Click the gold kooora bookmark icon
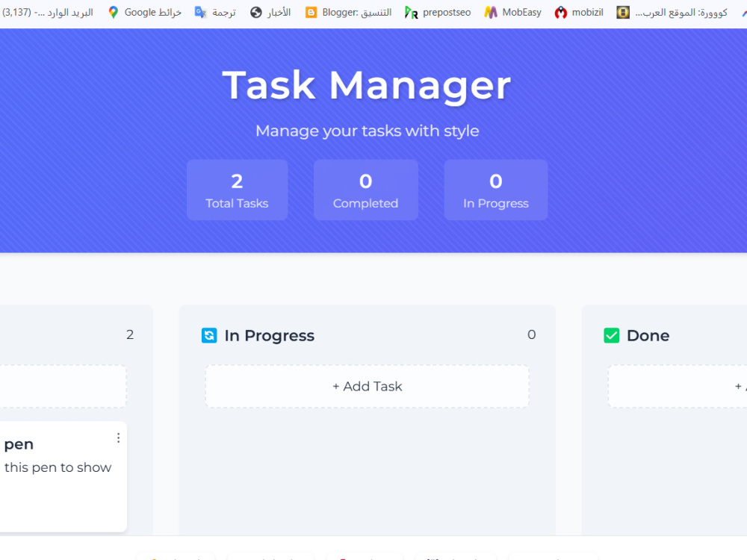This screenshot has width=747, height=560. pos(623,13)
